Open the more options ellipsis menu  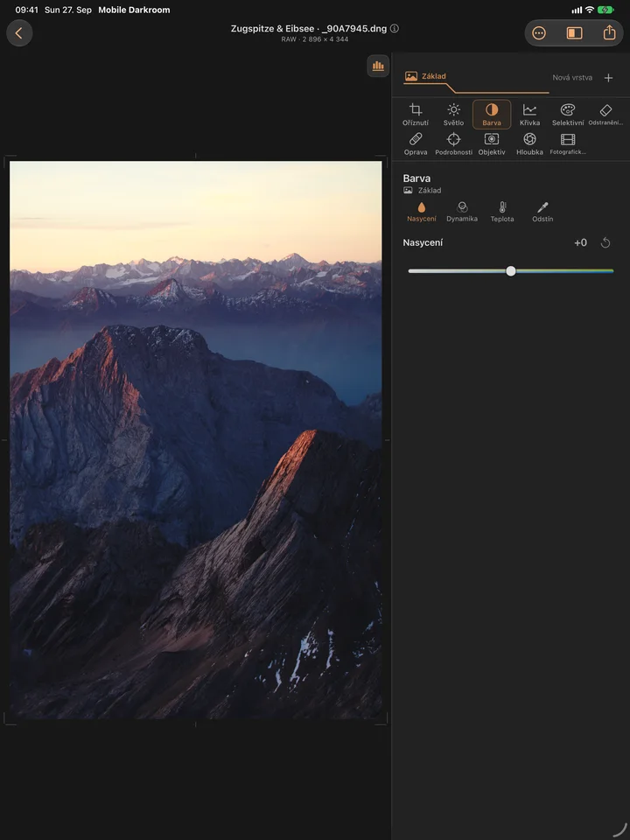539,33
